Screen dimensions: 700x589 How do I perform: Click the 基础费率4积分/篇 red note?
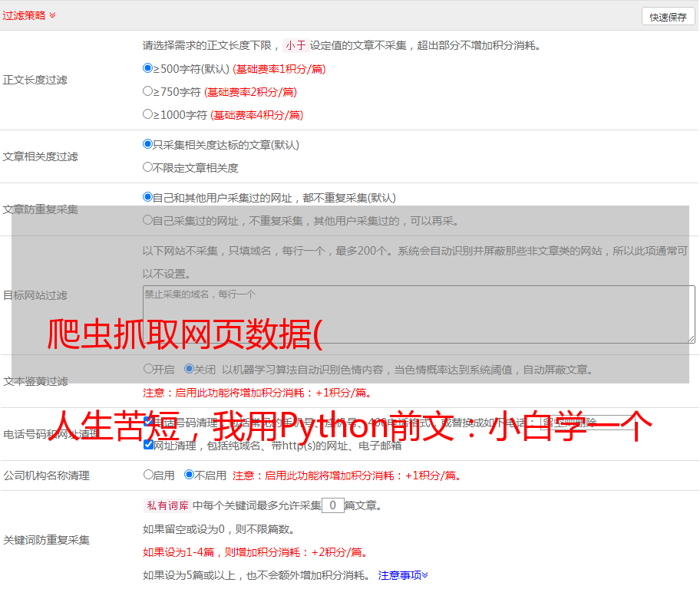tap(256, 115)
